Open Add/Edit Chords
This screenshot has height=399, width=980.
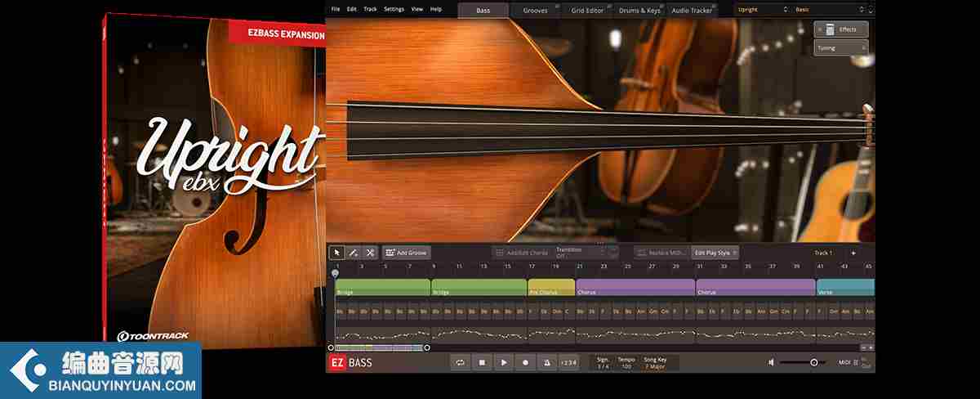521,253
